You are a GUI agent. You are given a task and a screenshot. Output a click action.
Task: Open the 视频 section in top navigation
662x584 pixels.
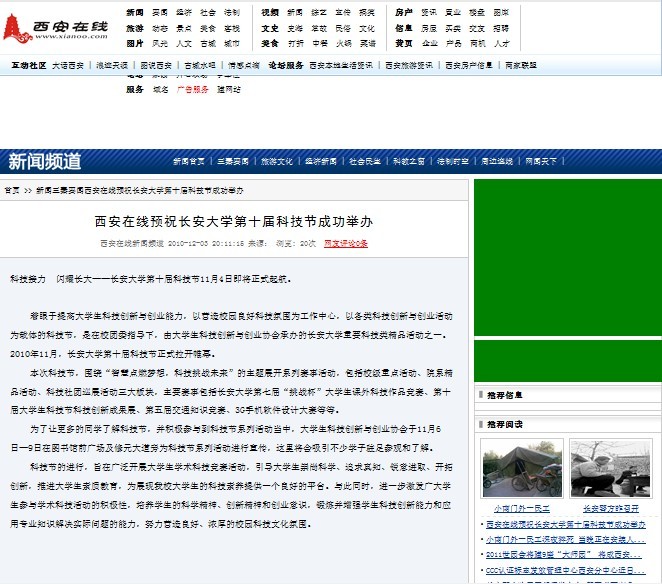pyautogui.click(x=270, y=12)
